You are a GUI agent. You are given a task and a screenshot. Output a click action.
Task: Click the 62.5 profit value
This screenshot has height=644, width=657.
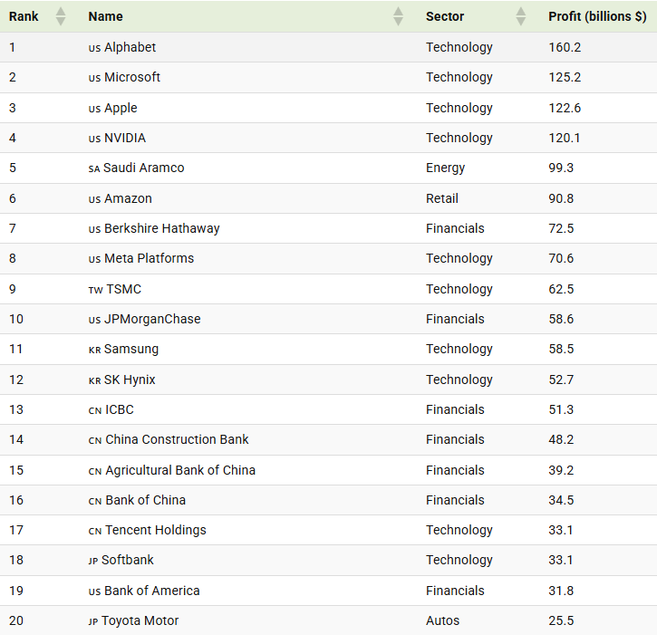tap(561, 289)
